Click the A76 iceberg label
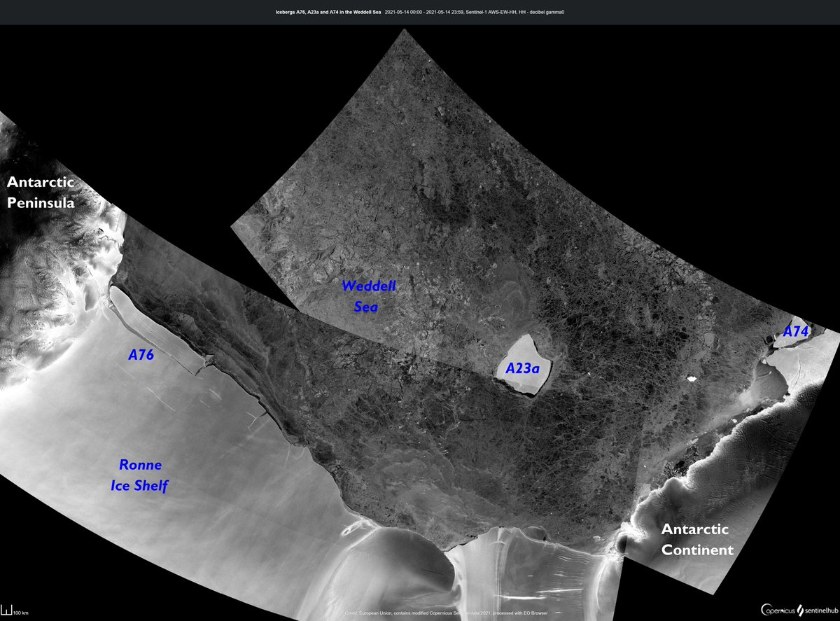The height and width of the screenshot is (621, 840). pos(141,355)
